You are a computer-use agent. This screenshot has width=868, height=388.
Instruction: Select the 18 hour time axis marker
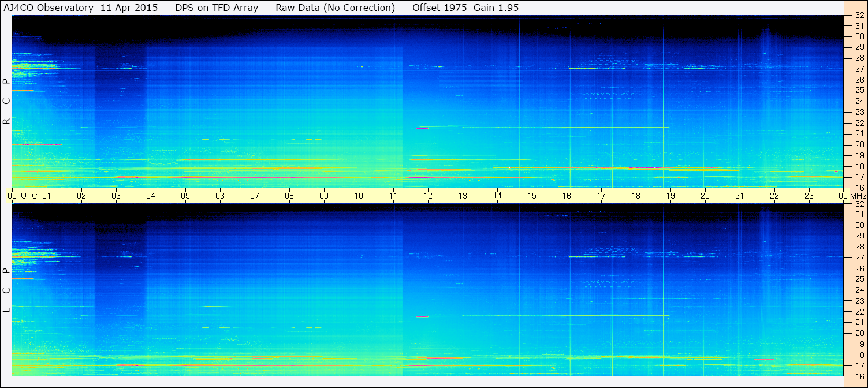click(636, 196)
